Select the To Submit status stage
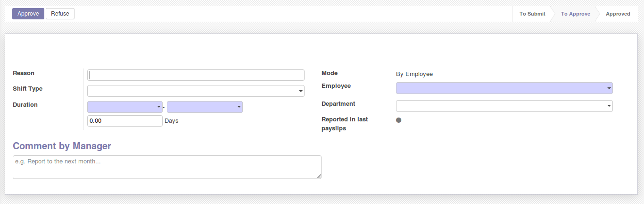Viewport: 644px width, 204px height. (532, 14)
